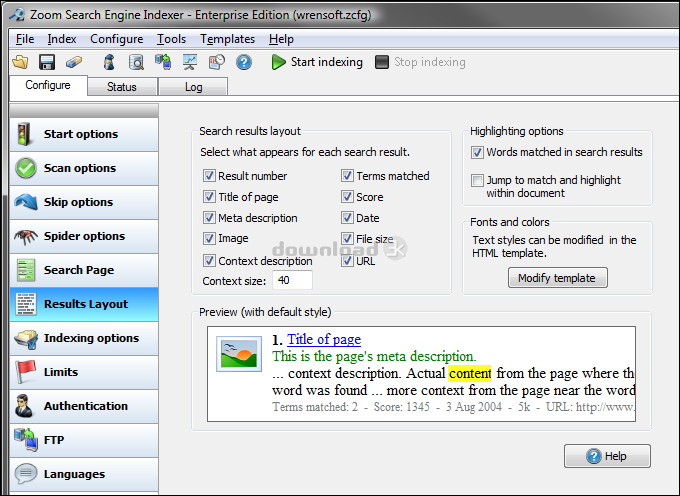Open the Help menu
The height and width of the screenshot is (496, 680).
tap(281, 39)
